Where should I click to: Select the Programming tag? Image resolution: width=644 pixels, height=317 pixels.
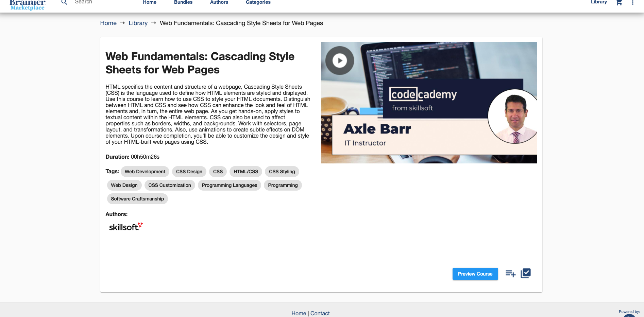[x=283, y=185]
